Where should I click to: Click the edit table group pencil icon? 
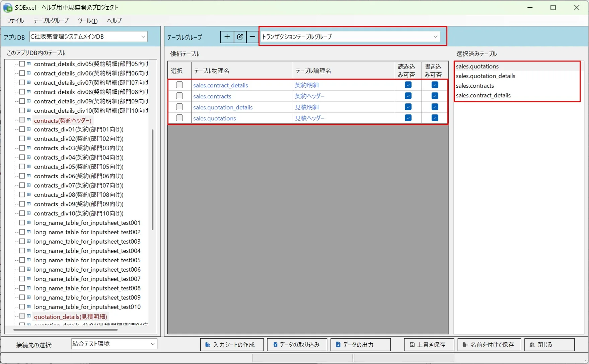(240, 37)
